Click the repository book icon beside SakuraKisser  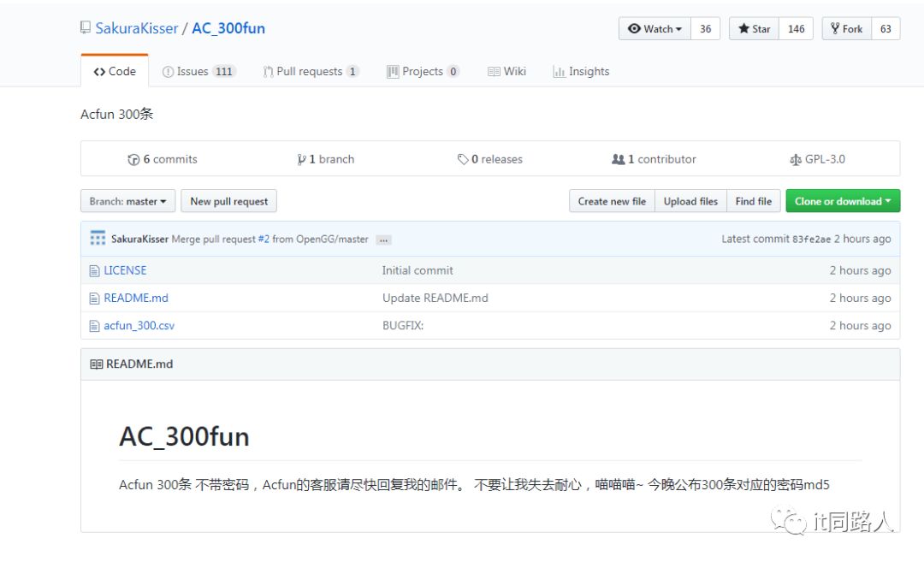pos(86,27)
